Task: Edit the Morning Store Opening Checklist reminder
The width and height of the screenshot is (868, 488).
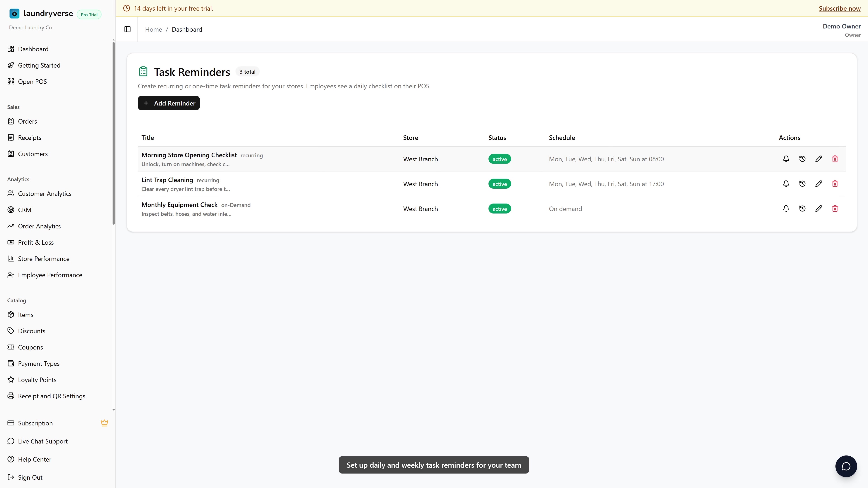Action: pyautogui.click(x=818, y=159)
